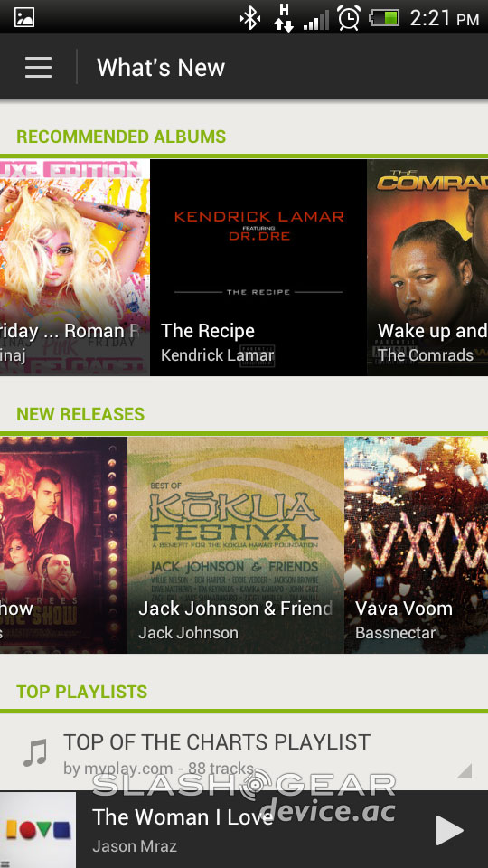Open the hamburger navigation menu
Image resolution: width=488 pixels, height=868 pixels.
pos(38,67)
